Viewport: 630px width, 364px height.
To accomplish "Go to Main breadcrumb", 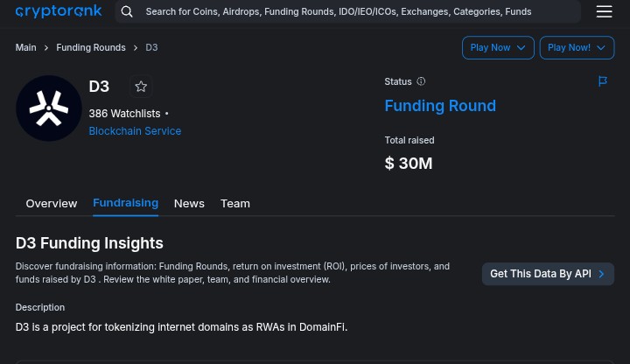I will click(x=25, y=47).
